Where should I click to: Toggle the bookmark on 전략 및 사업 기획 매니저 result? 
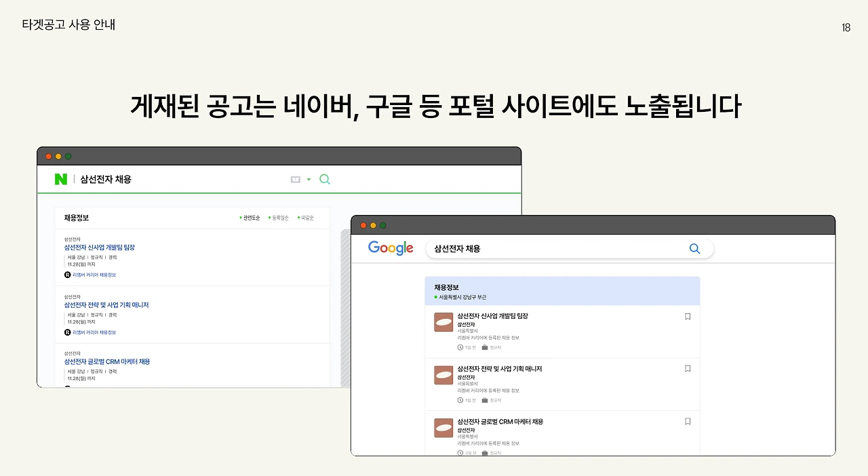[688, 368]
